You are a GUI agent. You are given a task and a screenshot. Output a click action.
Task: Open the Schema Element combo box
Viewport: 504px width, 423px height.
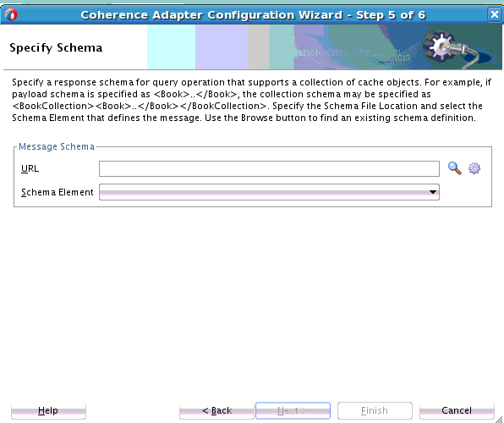[269, 192]
